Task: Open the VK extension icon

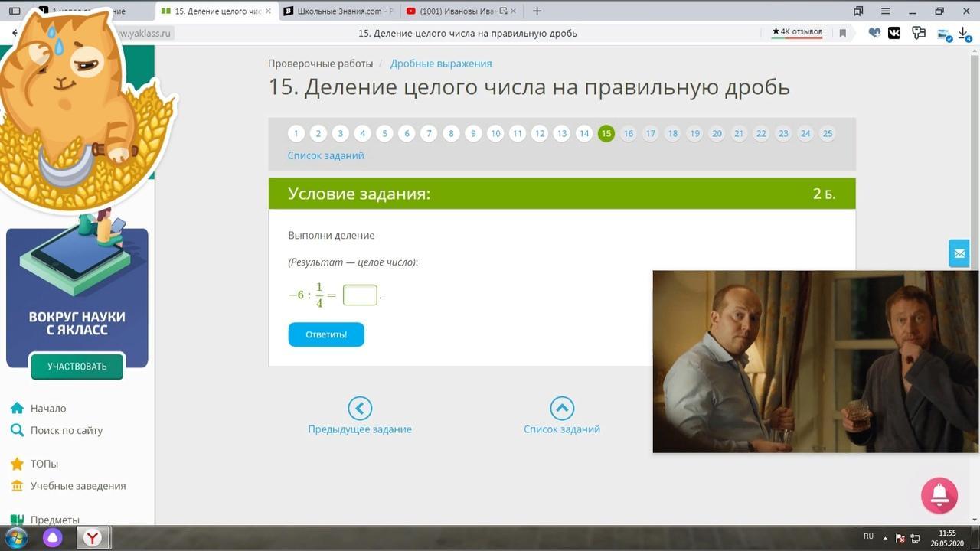Action: [894, 33]
